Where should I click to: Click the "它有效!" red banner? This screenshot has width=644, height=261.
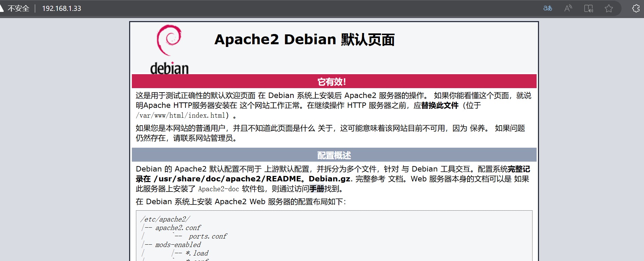point(334,81)
